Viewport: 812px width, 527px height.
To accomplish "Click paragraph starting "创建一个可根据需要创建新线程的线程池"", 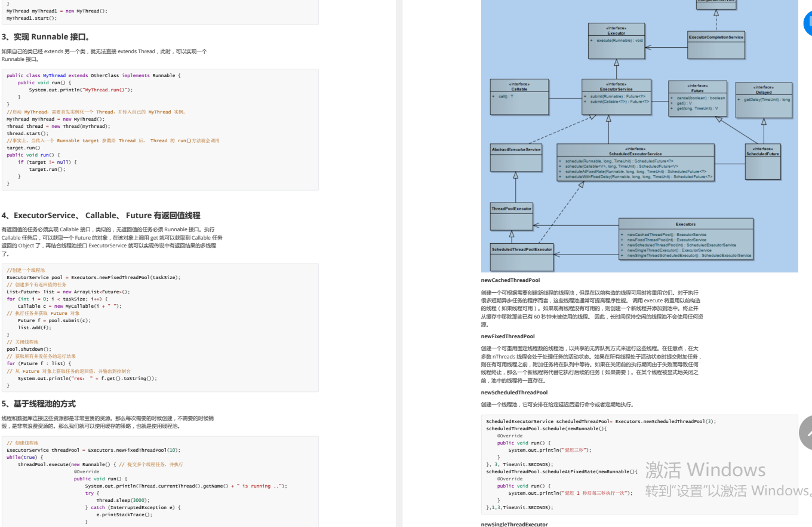I will [592, 308].
